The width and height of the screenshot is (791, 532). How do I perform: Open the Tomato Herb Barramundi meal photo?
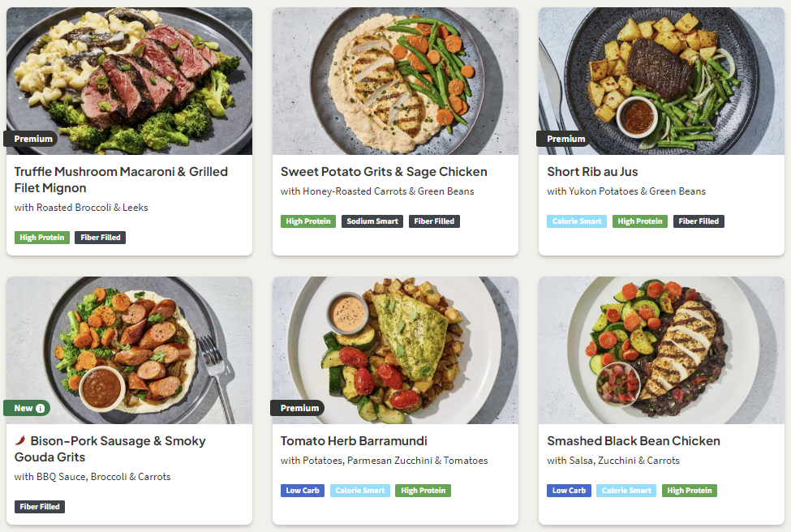click(x=395, y=350)
